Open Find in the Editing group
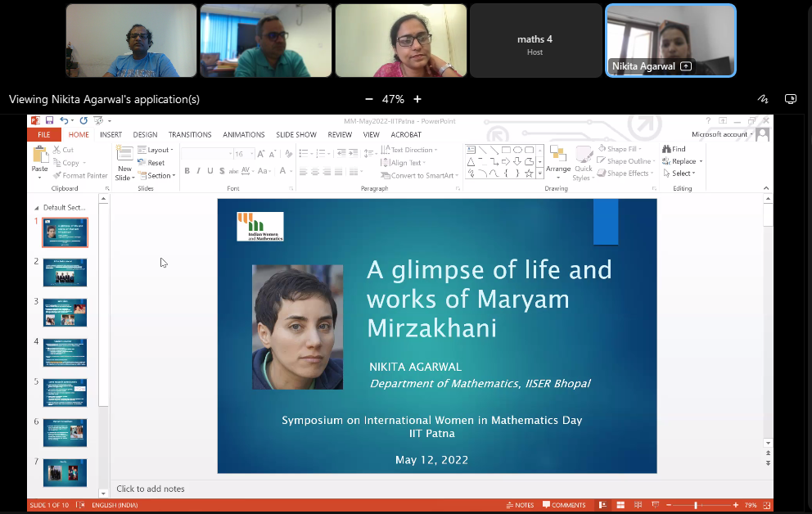 coord(674,149)
